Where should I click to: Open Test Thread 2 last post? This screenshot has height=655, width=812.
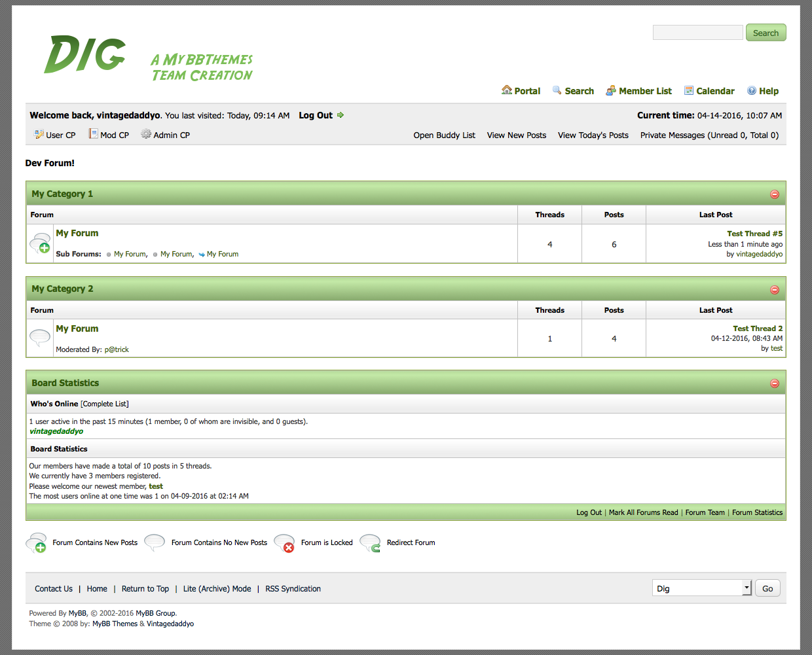pyautogui.click(x=758, y=328)
